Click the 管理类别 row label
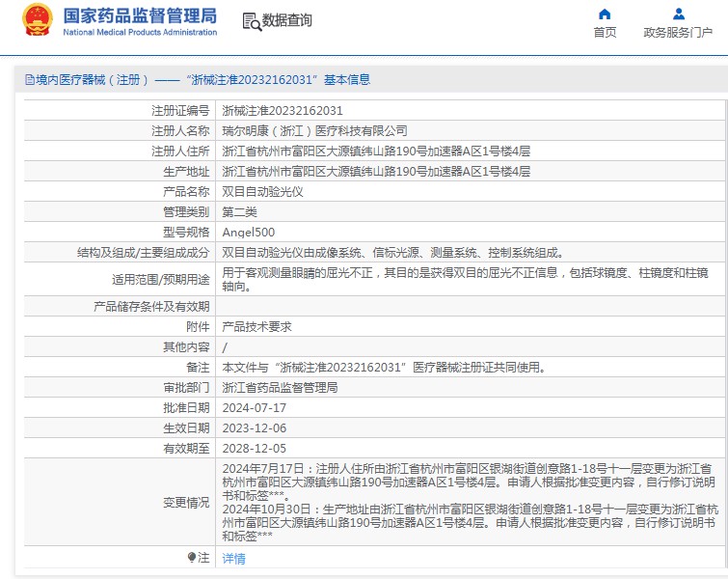Viewport: 728px width, 579px height. tap(186, 212)
